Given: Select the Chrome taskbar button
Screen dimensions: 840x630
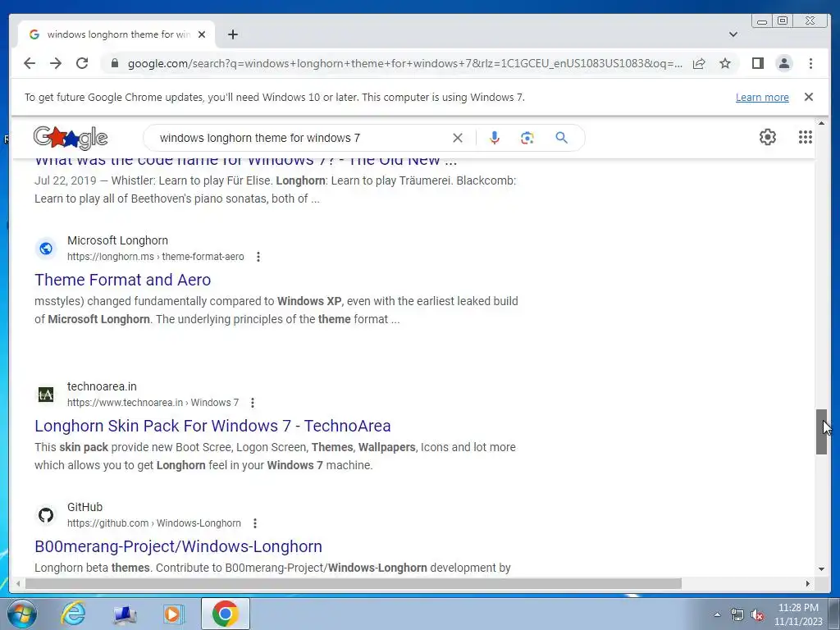Looking at the screenshot, I should [x=225, y=614].
